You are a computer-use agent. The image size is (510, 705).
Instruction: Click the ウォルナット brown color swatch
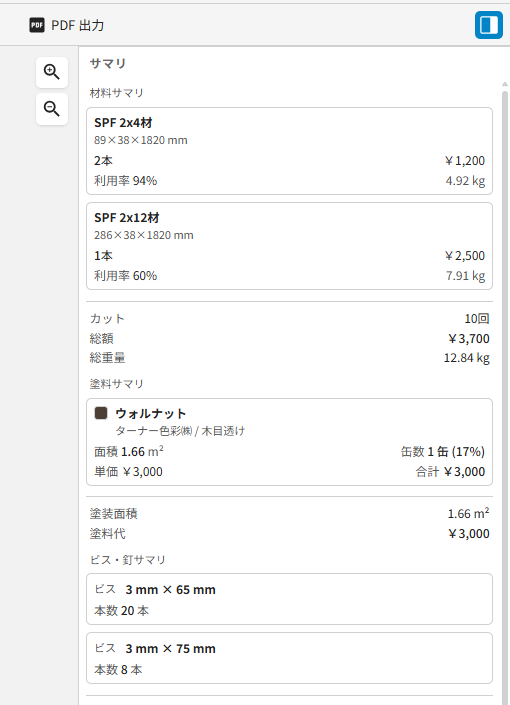coord(101,413)
